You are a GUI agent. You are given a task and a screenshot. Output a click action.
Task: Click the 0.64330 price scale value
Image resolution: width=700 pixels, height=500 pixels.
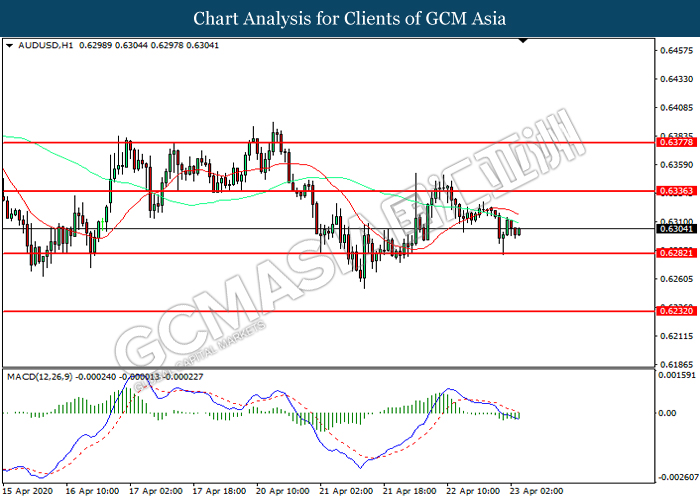pos(676,79)
